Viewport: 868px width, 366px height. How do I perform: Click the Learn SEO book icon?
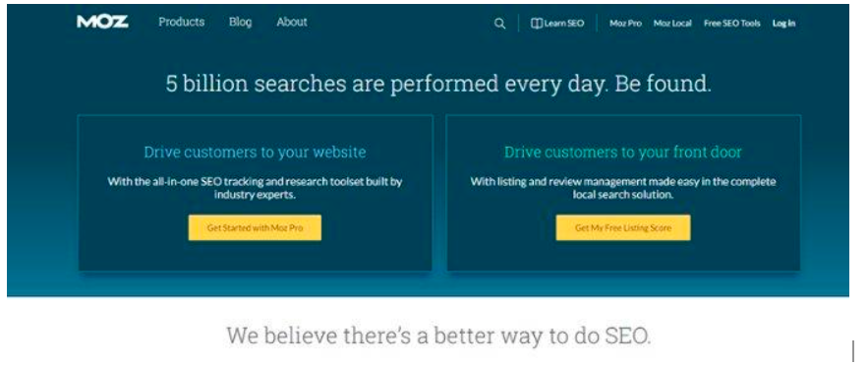pyautogui.click(x=536, y=24)
